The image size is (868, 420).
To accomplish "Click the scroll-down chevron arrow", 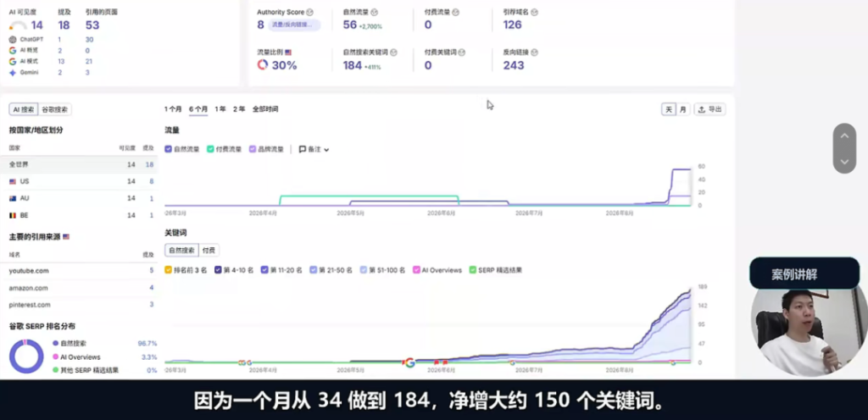I will coord(844,162).
